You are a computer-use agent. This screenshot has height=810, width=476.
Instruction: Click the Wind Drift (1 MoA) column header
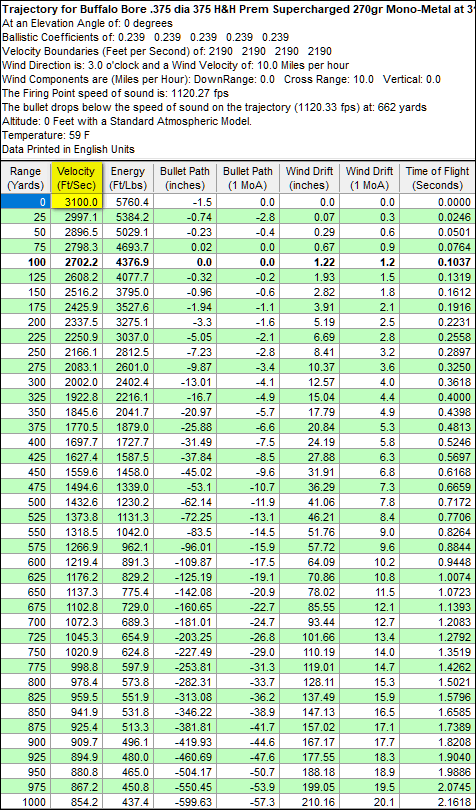coord(370,177)
